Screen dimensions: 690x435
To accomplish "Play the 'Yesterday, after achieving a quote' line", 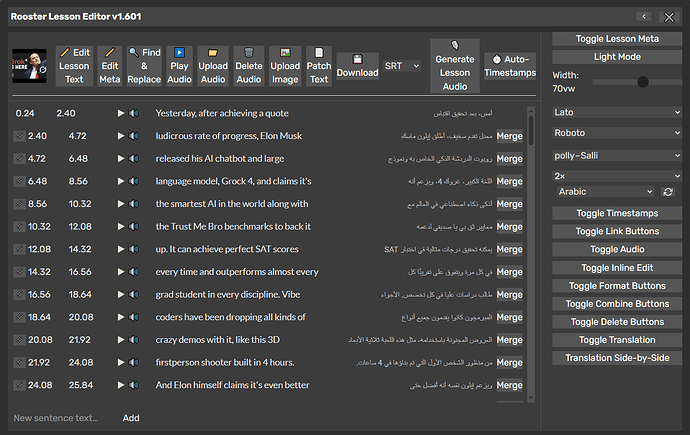I will [x=121, y=113].
